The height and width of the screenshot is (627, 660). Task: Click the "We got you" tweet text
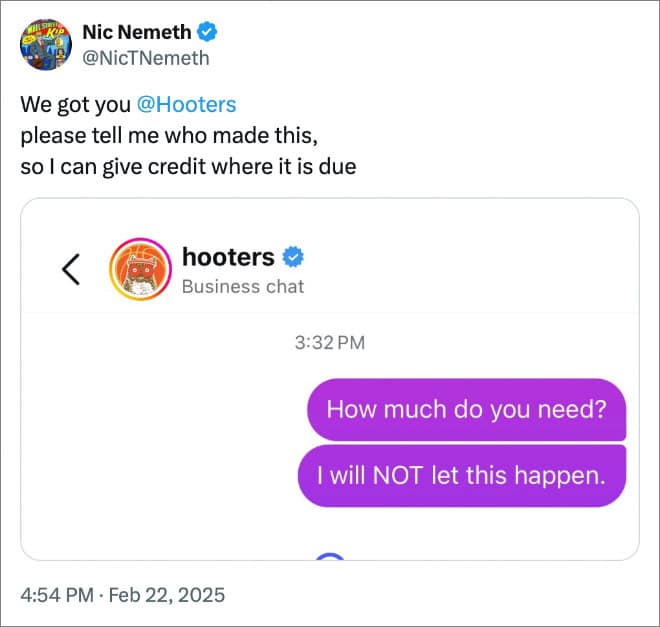pos(73,104)
